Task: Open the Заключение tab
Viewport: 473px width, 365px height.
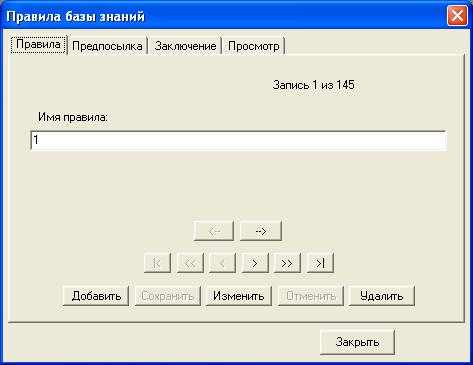Action: [185, 46]
